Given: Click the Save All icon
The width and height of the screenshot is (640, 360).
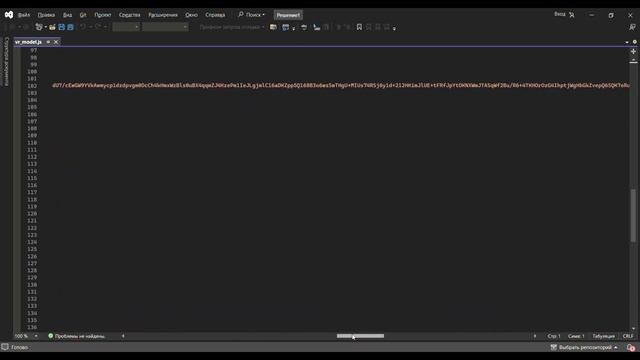Looking at the screenshot, I should tap(70, 27).
